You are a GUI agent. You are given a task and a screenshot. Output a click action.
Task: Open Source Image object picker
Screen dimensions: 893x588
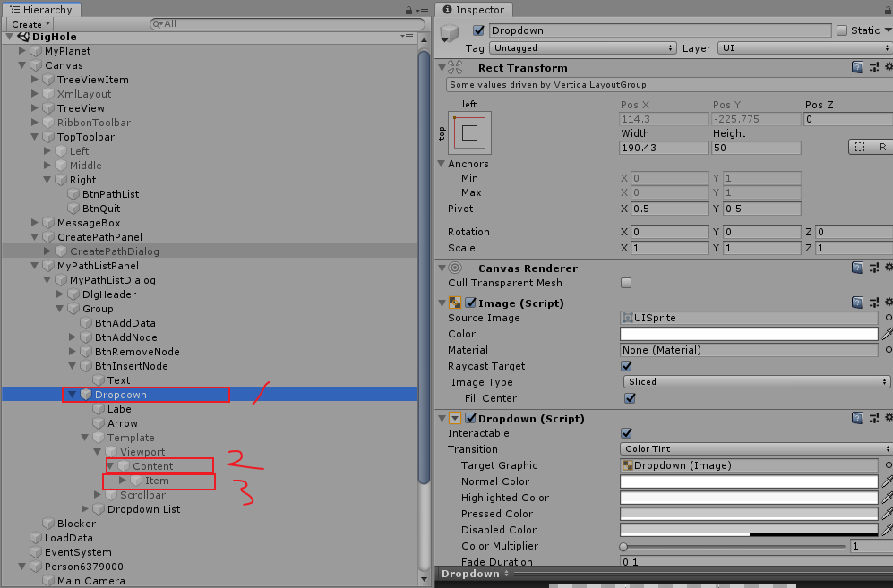click(x=889, y=318)
